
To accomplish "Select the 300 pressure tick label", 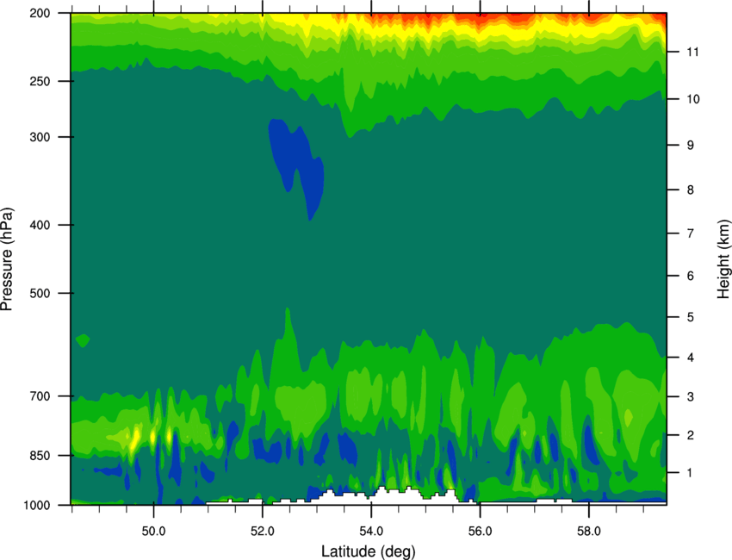I will pyautogui.click(x=40, y=137).
